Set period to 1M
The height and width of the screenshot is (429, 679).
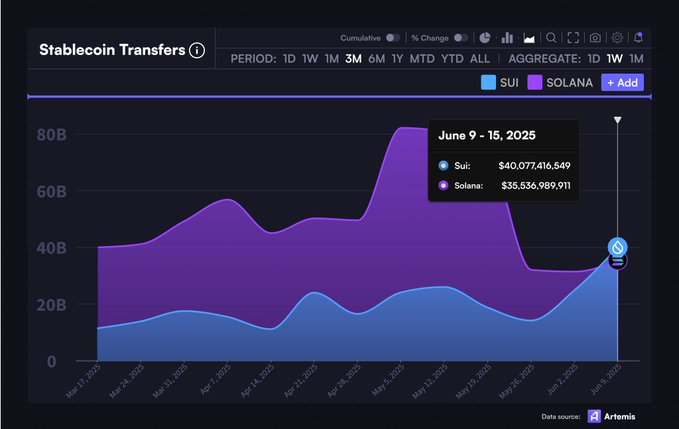(x=332, y=59)
